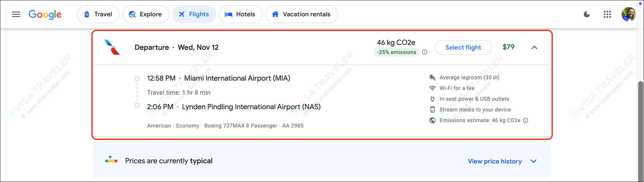Switch to the Hotels tab
The width and height of the screenshot is (644, 182).
pos(241,14)
